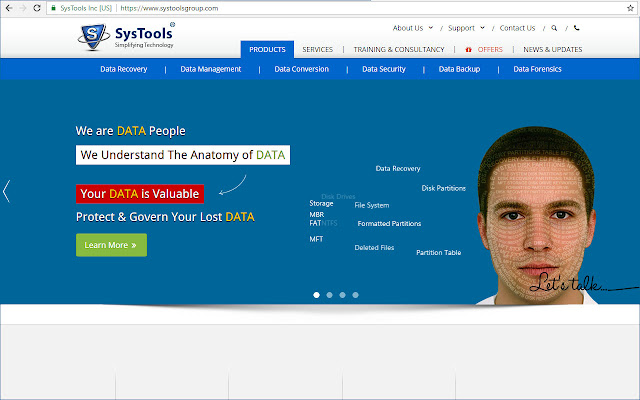
Task: Click the browser forward arrow
Action: 23,7
